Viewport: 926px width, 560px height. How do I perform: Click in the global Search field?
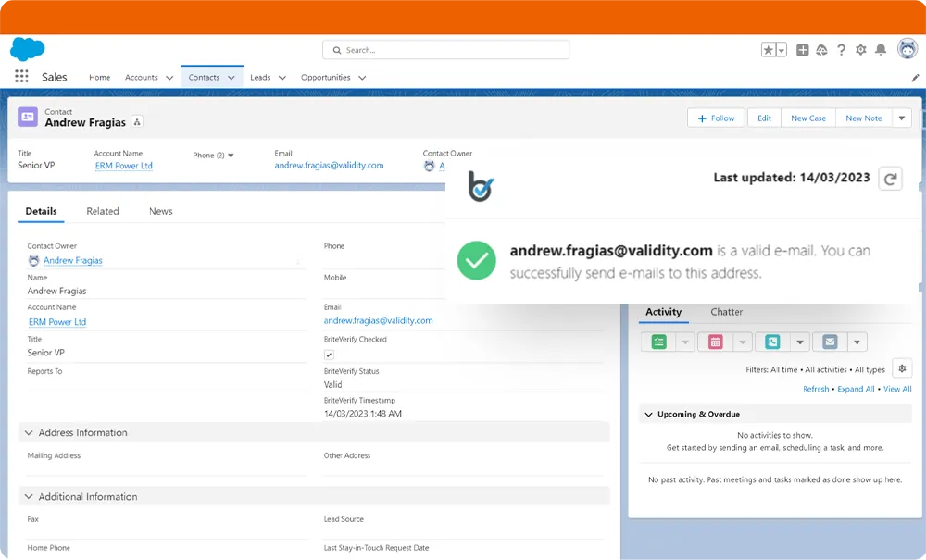click(446, 50)
